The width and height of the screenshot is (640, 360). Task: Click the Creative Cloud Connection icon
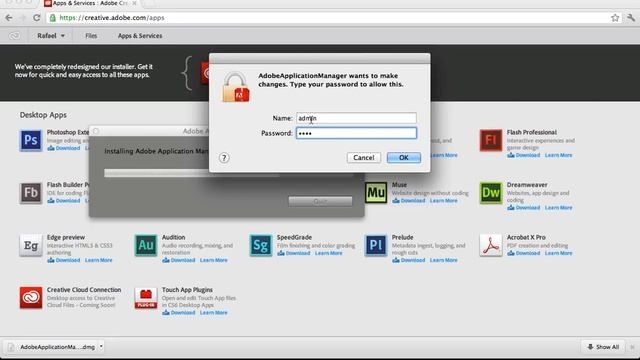click(31, 298)
